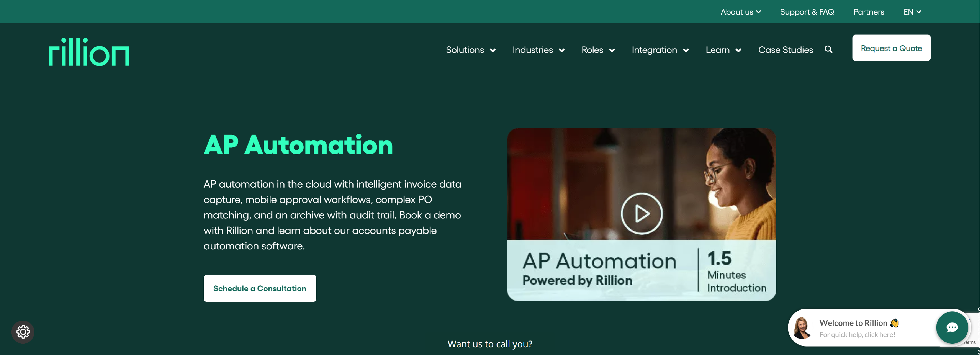Open cookie settings gear icon
The width and height of the screenshot is (980, 355).
23,332
